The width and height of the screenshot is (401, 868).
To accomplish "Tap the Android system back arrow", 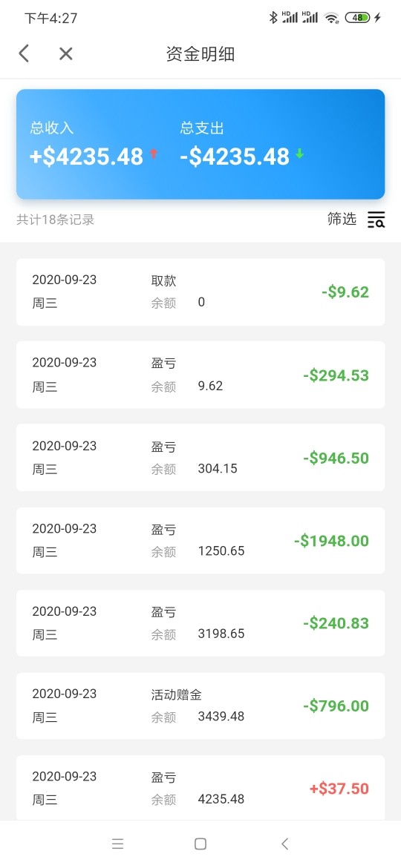I will (284, 844).
